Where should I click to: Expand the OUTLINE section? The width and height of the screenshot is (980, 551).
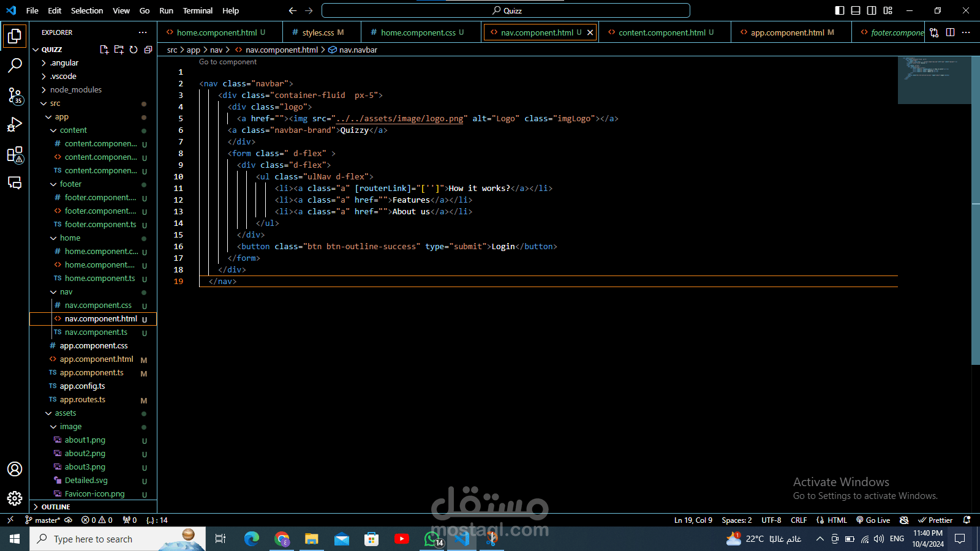click(93, 507)
